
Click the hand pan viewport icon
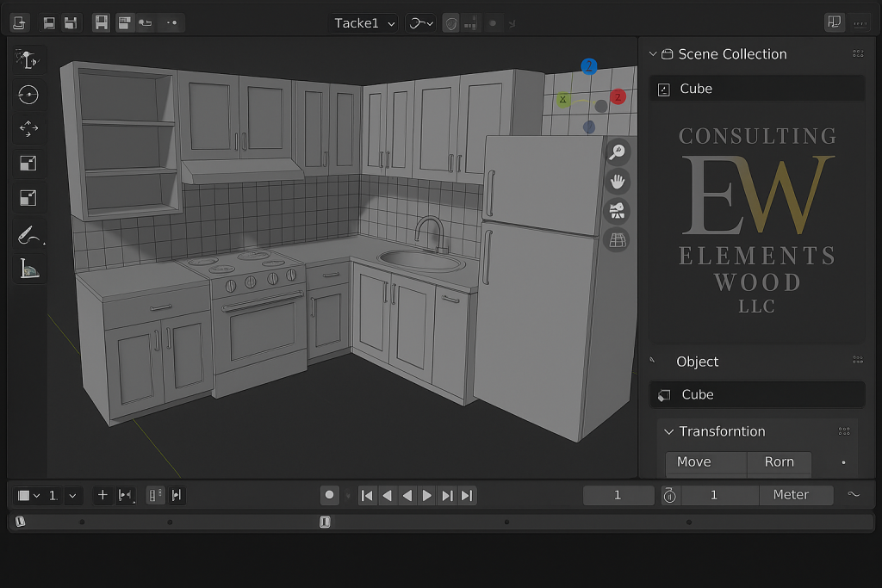[617, 182]
